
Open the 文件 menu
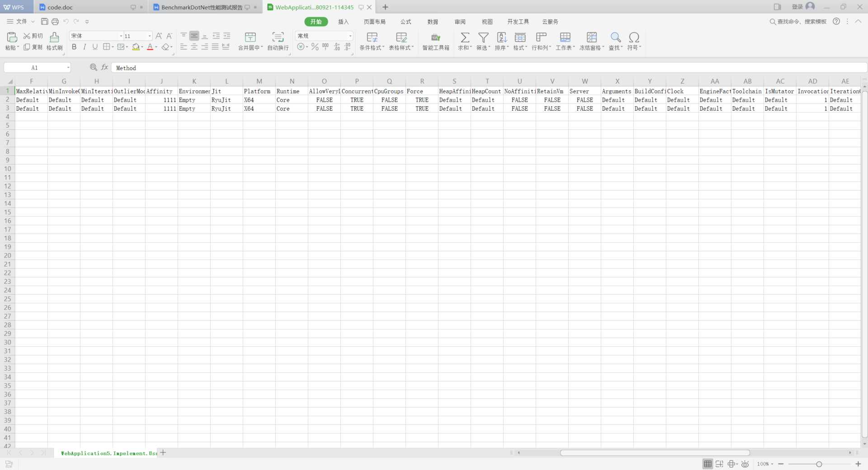click(x=21, y=21)
